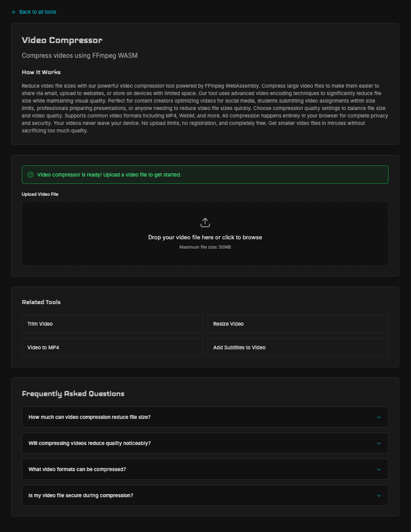Click the drop zone to browse video files
The width and height of the screenshot is (411, 532).
coord(205,233)
